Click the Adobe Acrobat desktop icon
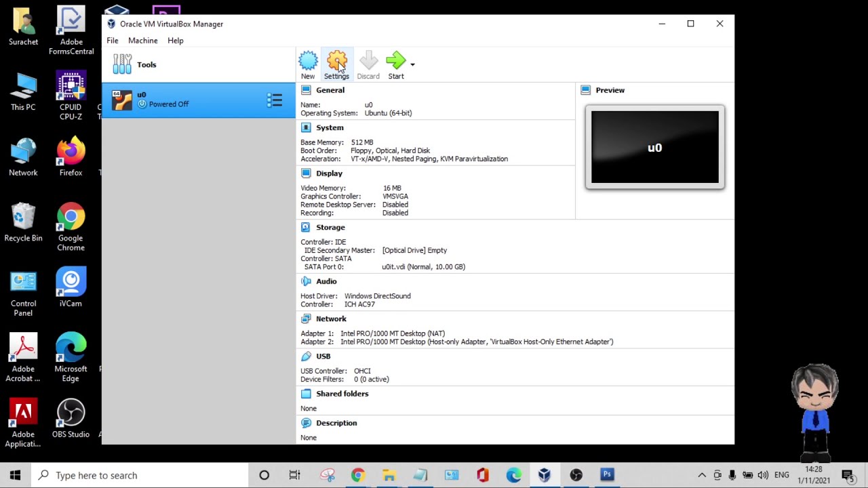 (x=23, y=358)
